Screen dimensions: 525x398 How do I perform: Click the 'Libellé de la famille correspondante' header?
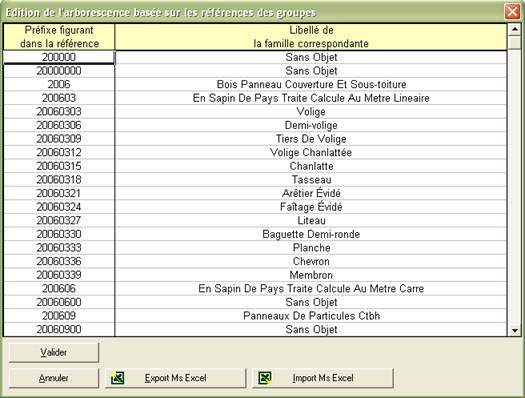coord(311,37)
